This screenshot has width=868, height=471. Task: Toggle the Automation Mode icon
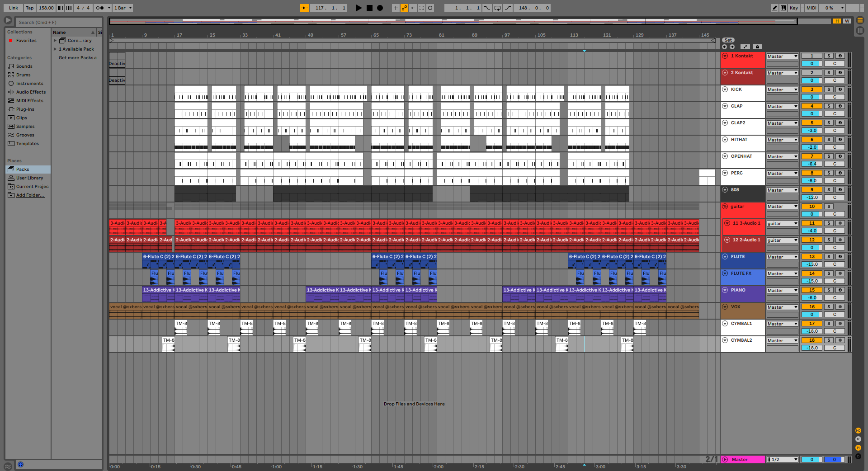[745, 47]
